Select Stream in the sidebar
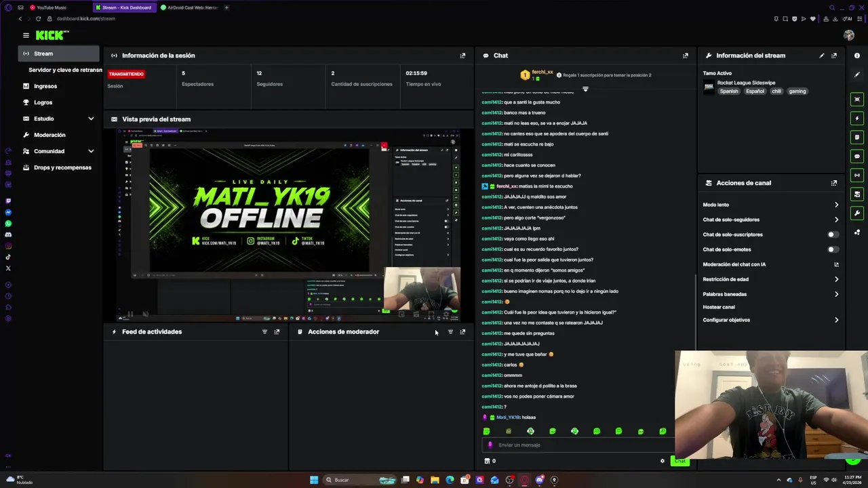The height and width of the screenshot is (488, 868). click(59, 54)
